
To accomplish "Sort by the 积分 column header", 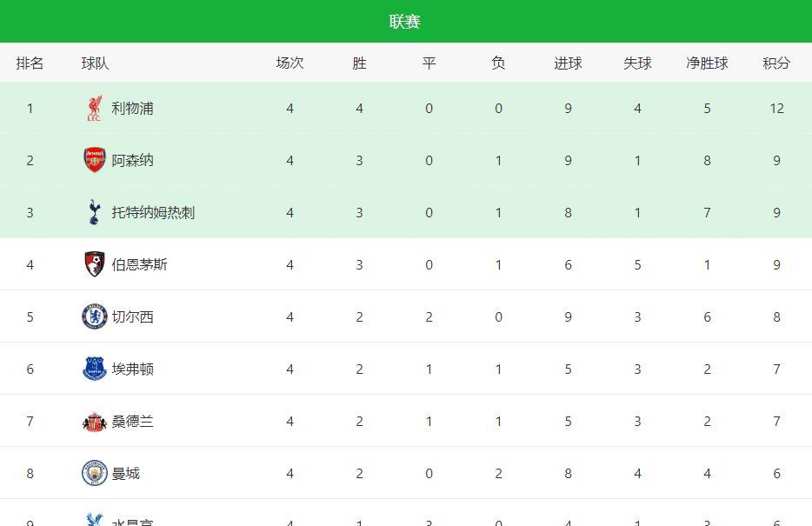I will pos(776,63).
